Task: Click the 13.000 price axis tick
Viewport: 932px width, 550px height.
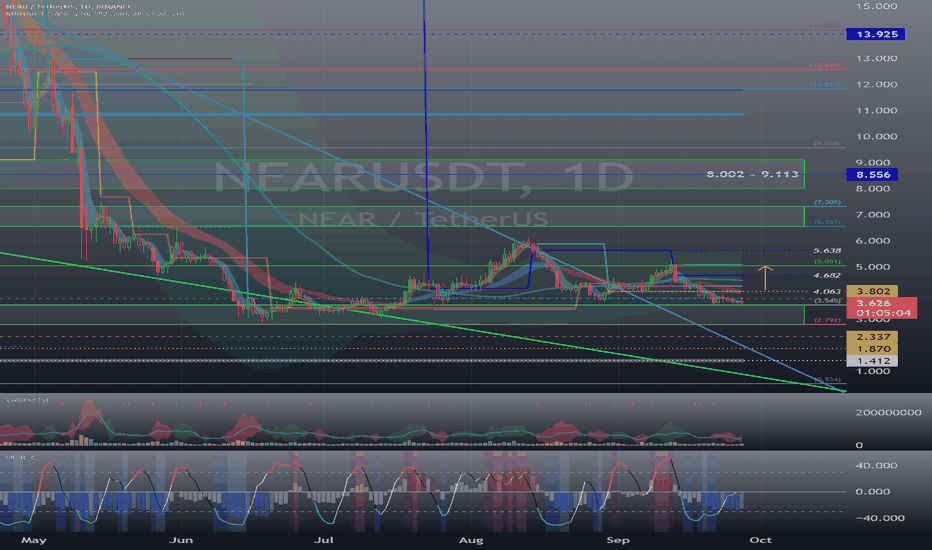Action: [876, 58]
